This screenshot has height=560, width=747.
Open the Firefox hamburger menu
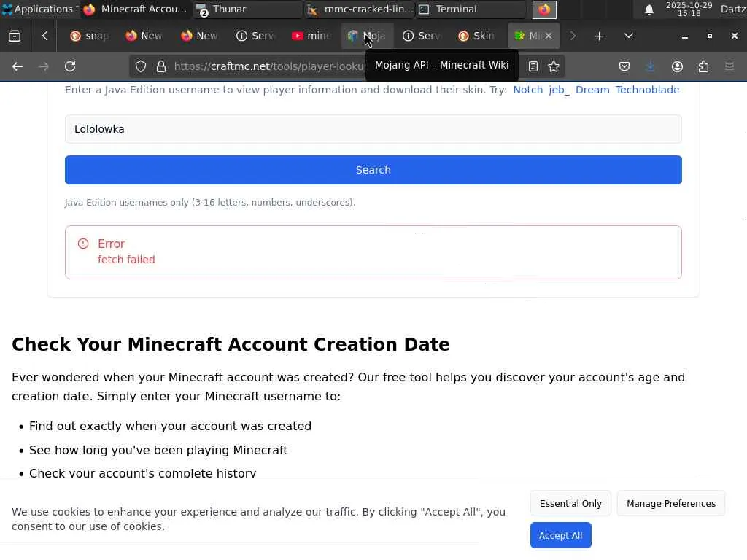point(729,66)
